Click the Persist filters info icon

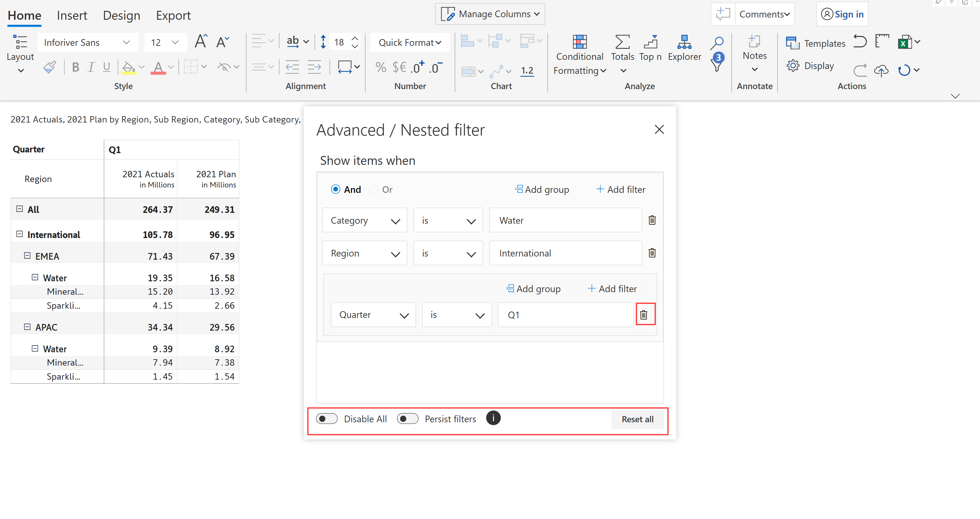coord(493,418)
